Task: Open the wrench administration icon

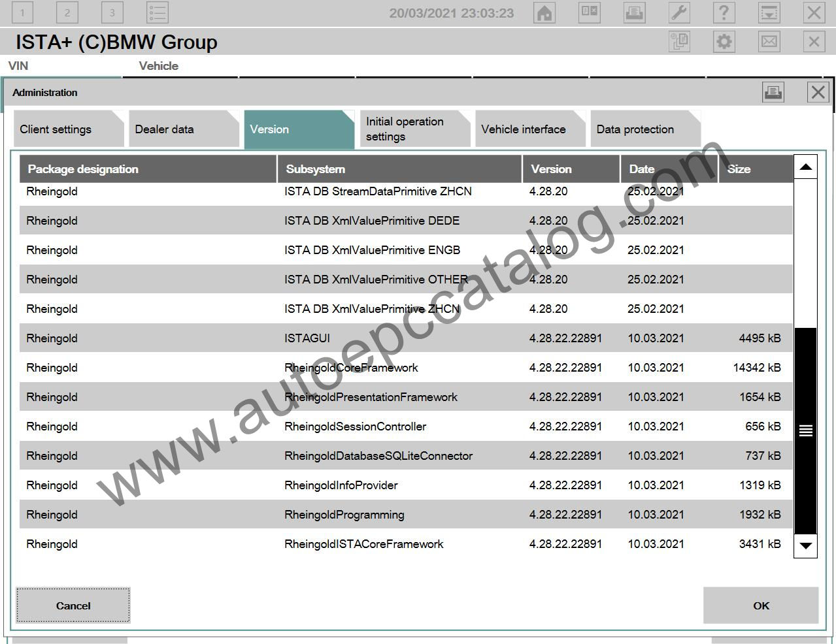Action: click(679, 12)
